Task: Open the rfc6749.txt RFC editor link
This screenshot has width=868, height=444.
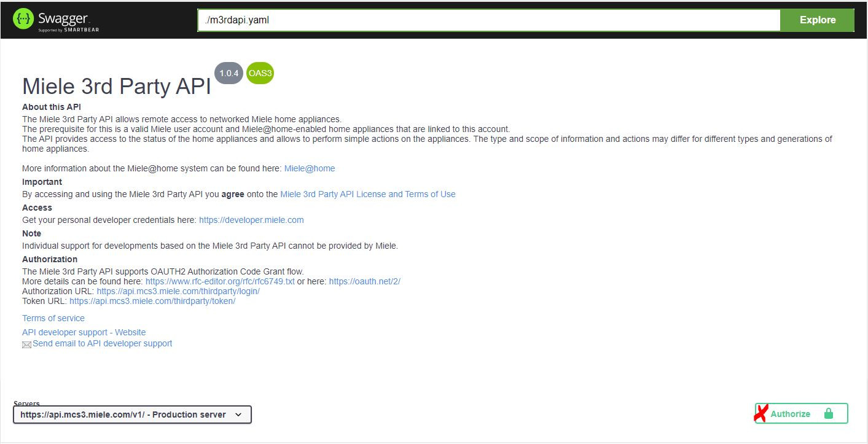Action: click(x=220, y=281)
